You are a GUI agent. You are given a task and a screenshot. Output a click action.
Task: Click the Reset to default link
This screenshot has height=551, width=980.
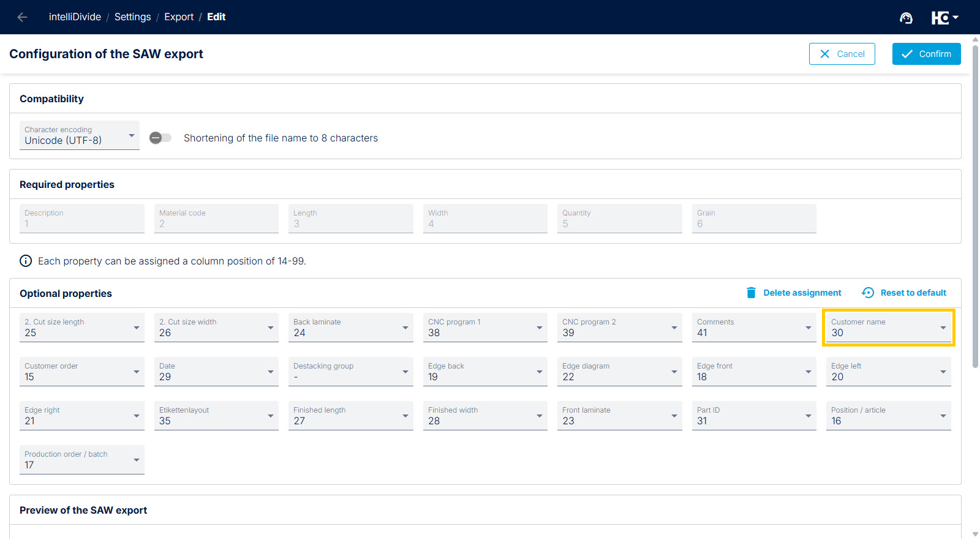click(913, 293)
